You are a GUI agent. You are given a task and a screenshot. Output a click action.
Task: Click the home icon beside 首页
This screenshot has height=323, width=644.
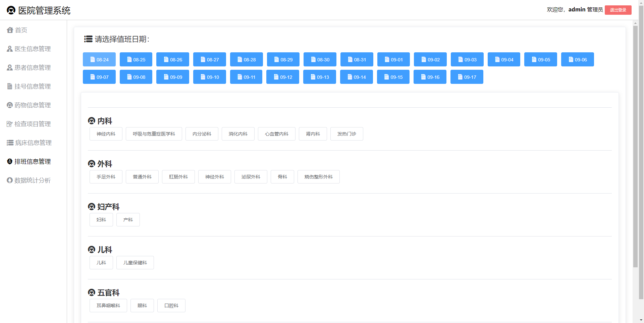[10, 30]
